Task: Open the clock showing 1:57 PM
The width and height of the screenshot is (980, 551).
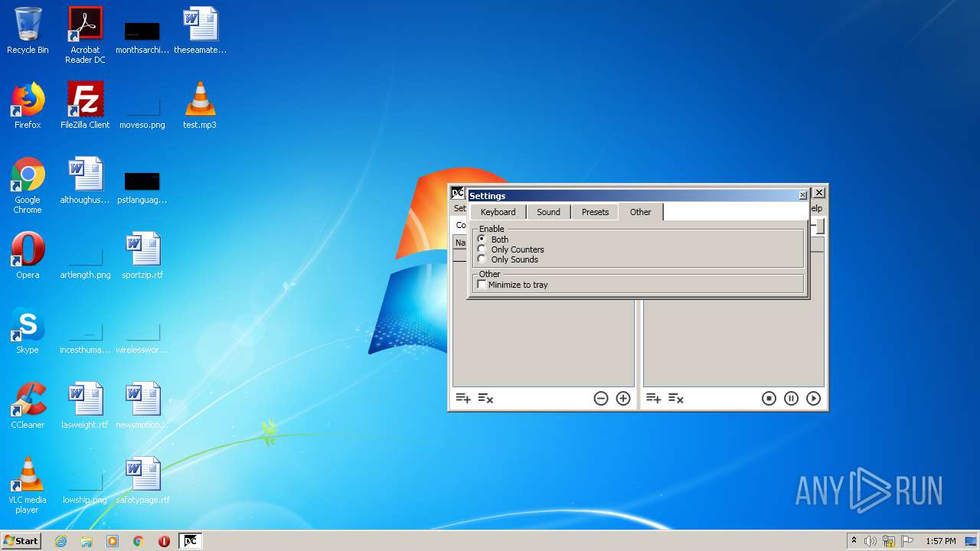Action: pos(941,541)
